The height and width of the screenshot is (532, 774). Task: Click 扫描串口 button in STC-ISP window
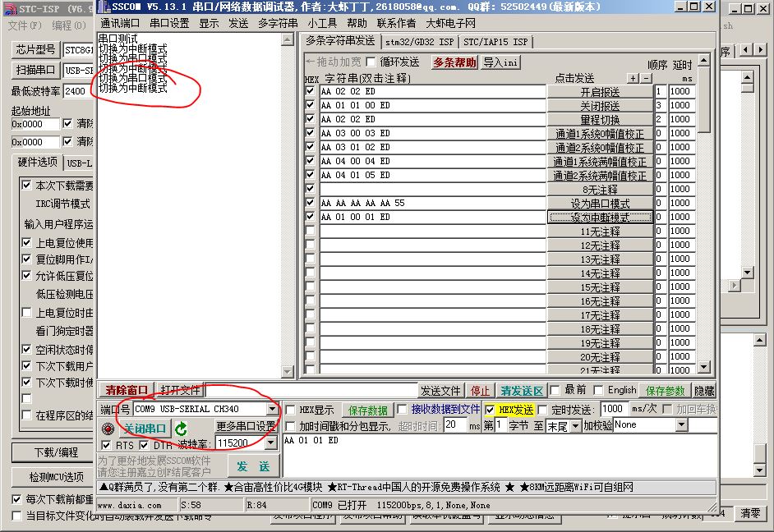35,70
